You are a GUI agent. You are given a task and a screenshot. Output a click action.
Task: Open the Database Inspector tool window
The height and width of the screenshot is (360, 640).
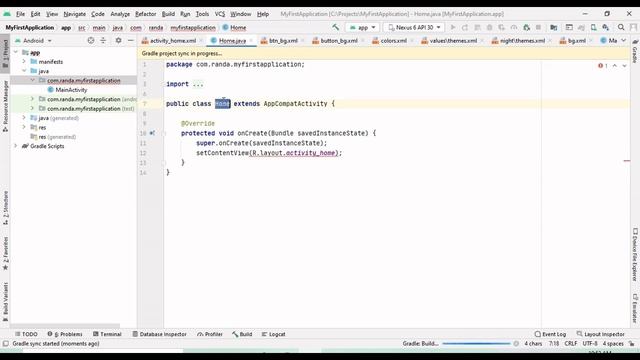(x=160, y=334)
